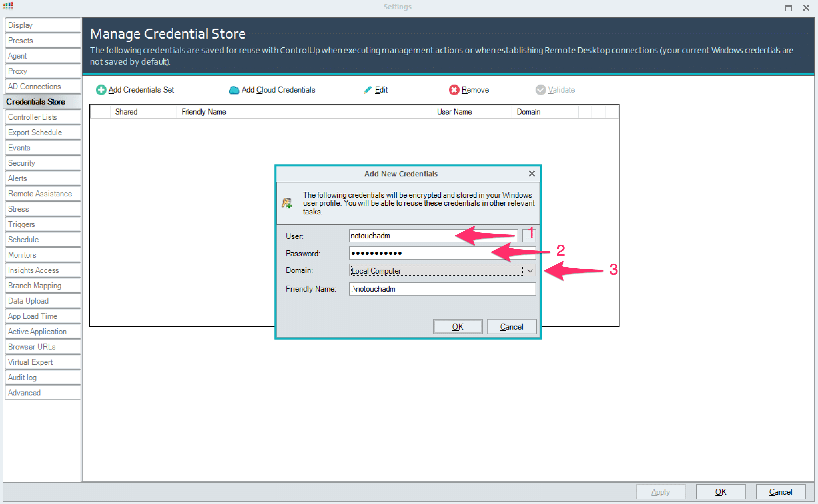Switch to App Load Time tab

43,316
